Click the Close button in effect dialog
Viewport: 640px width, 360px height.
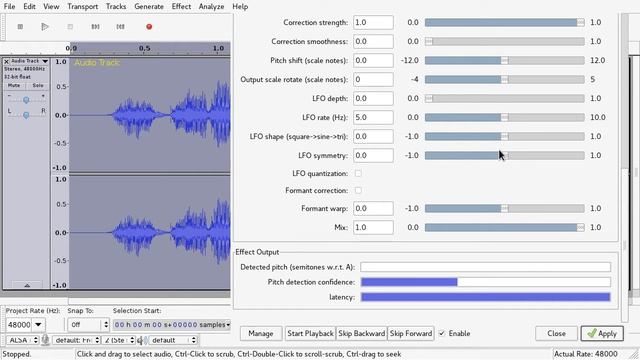556,333
